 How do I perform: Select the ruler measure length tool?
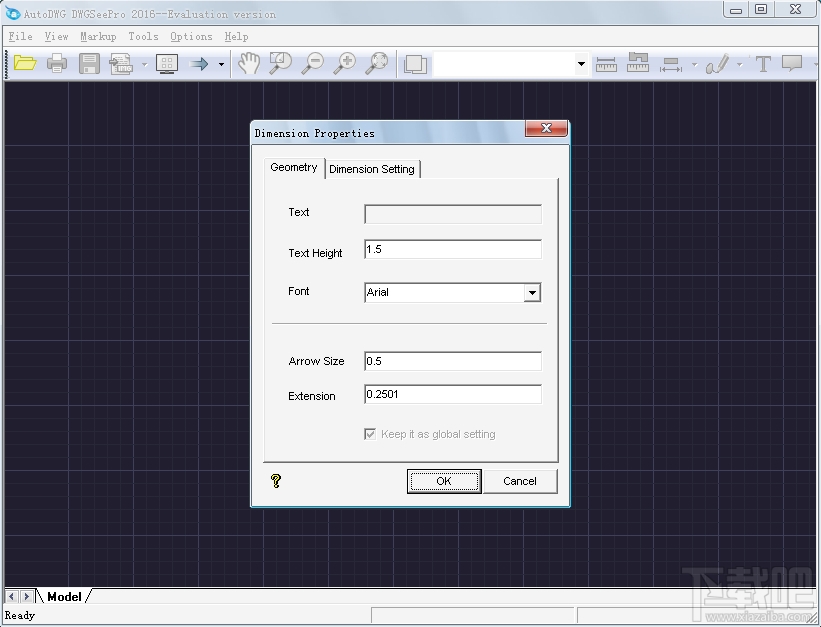point(606,64)
